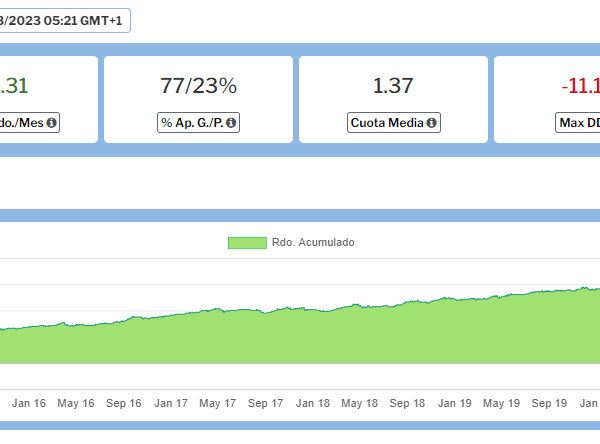The width and height of the screenshot is (600, 444).
Task: Click the info icon beside % Ap. G./P.
Action: pyautogui.click(x=231, y=123)
